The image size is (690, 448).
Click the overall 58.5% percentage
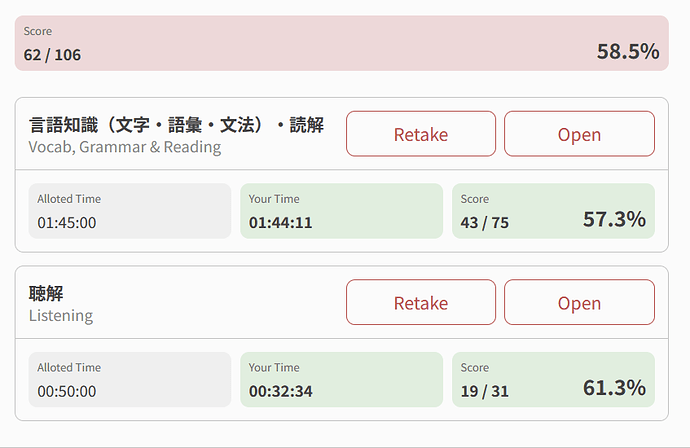(x=627, y=52)
